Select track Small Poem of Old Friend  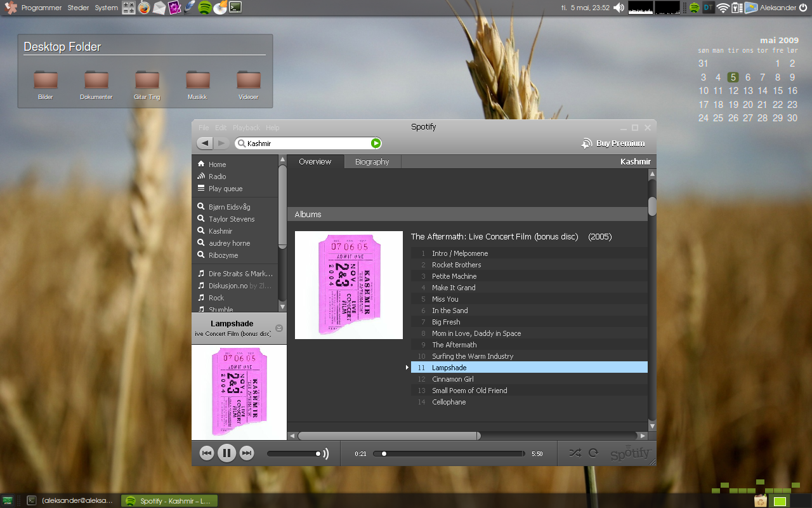coord(529,391)
